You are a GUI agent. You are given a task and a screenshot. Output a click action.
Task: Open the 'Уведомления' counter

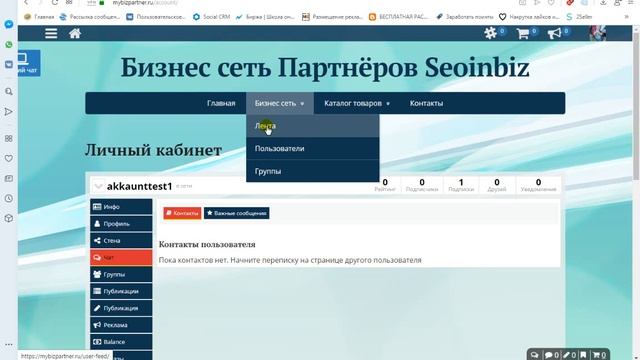click(538, 185)
